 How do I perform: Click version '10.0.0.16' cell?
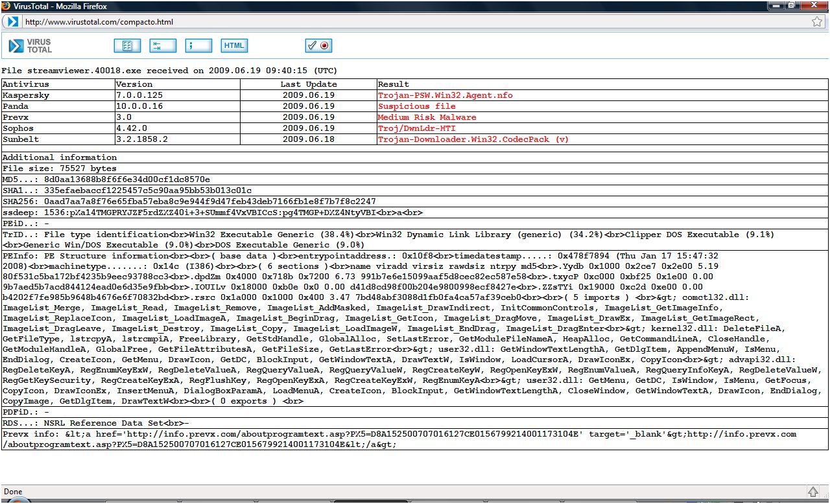[x=178, y=106]
